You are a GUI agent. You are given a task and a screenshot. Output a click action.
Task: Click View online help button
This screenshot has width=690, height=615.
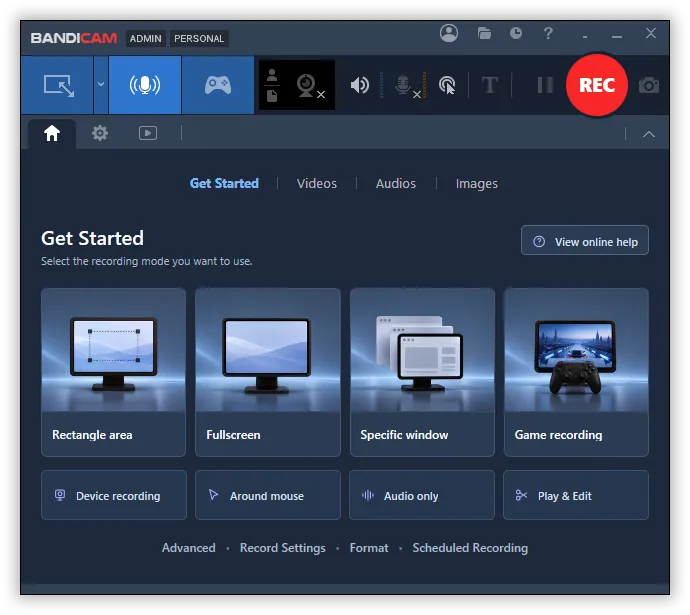[585, 241]
